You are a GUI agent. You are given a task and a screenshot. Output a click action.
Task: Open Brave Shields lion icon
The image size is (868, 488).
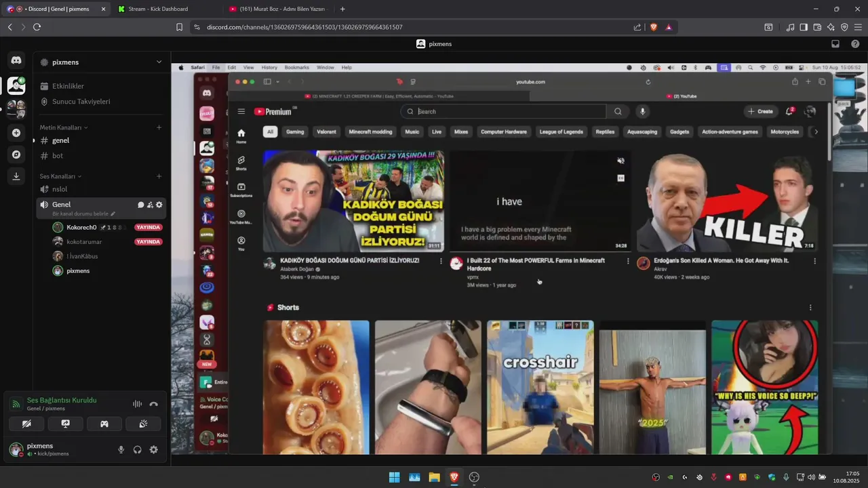click(x=654, y=27)
